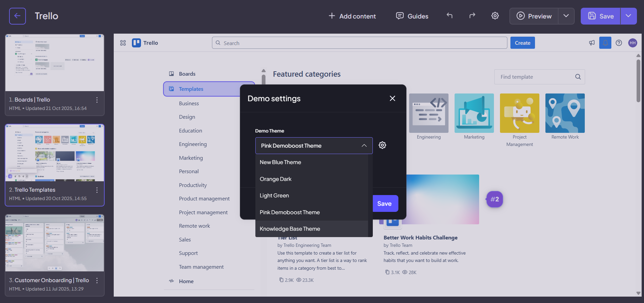The height and width of the screenshot is (303, 644).
Task: Click the undo arrow icon
Action: click(x=450, y=16)
